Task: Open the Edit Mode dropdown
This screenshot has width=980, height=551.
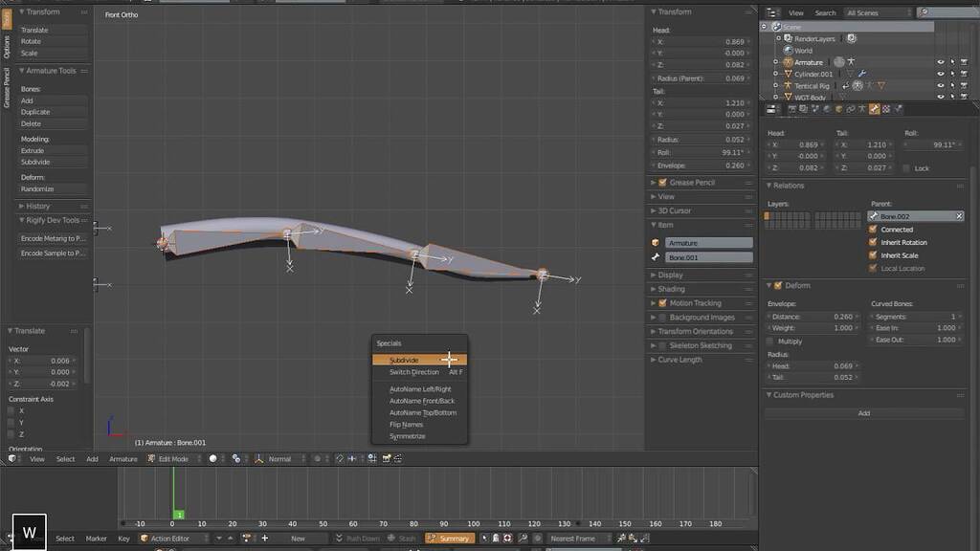Action: (x=174, y=458)
